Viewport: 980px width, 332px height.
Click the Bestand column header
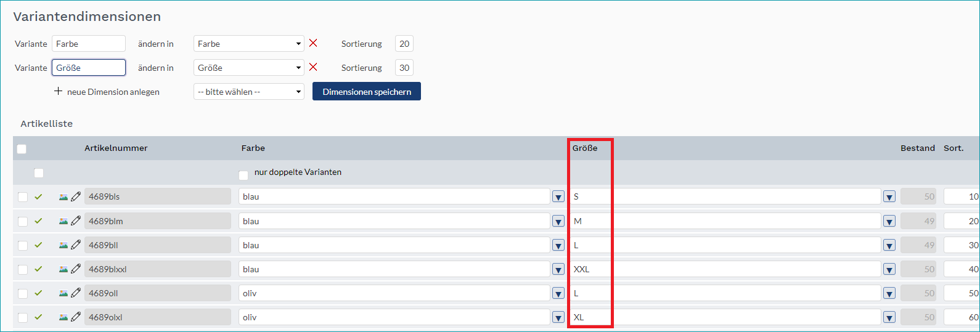pos(918,148)
